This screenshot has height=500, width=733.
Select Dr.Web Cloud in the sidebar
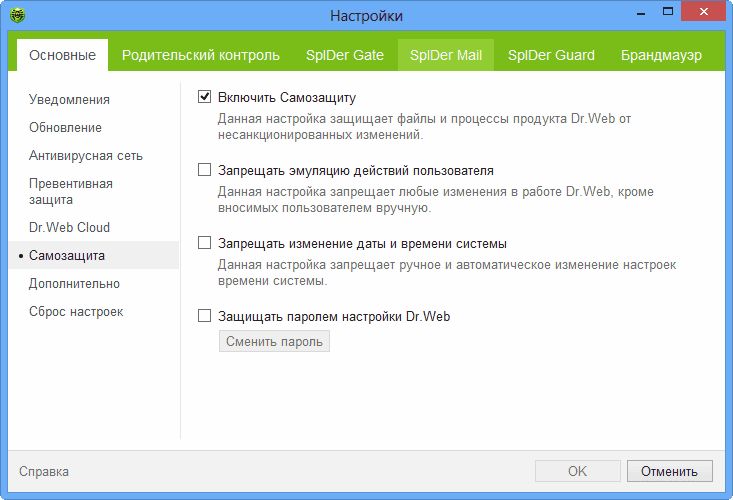[x=69, y=228]
